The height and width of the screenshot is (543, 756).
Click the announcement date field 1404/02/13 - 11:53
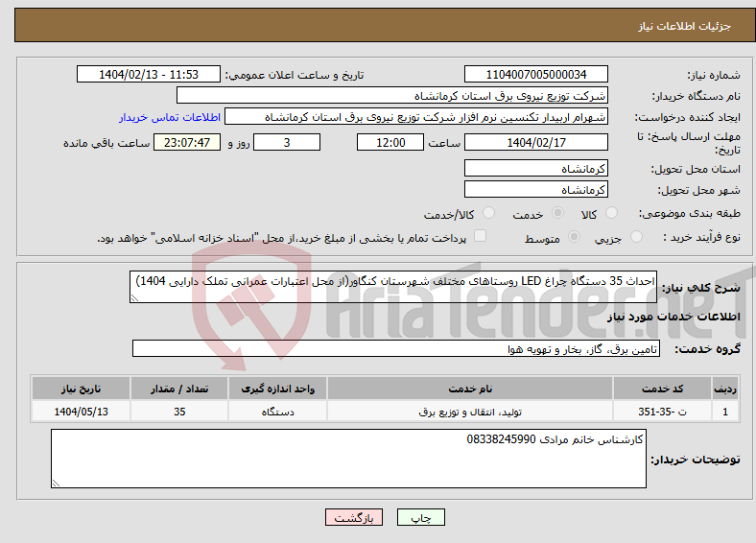pos(149,74)
